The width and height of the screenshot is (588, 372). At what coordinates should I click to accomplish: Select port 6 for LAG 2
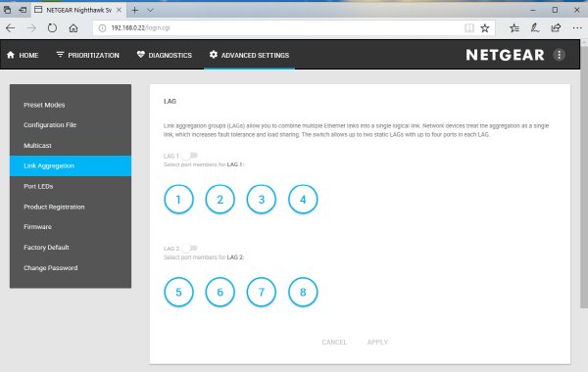click(220, 292)
